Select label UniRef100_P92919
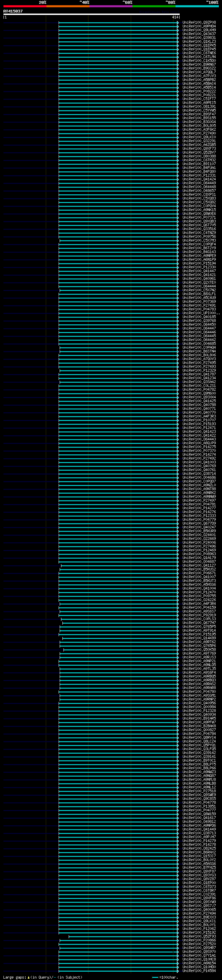The width and height of the screenshot is (222, 980). [199, 615]
